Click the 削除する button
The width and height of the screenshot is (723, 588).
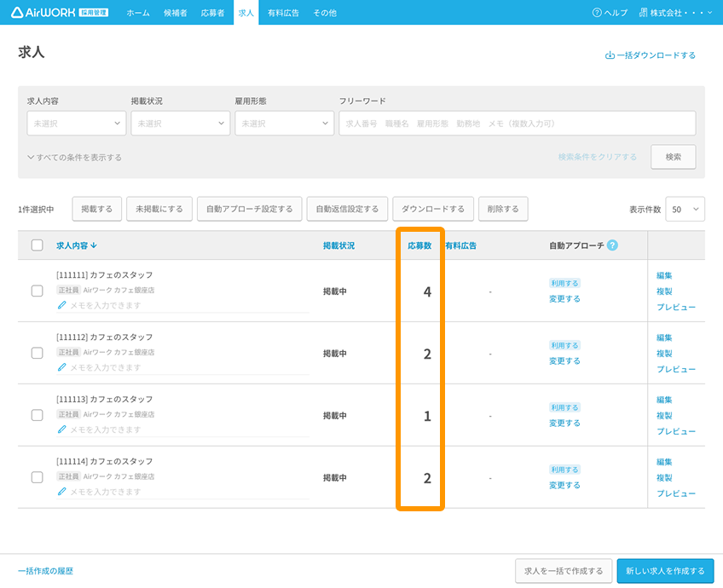coord(503,210)
